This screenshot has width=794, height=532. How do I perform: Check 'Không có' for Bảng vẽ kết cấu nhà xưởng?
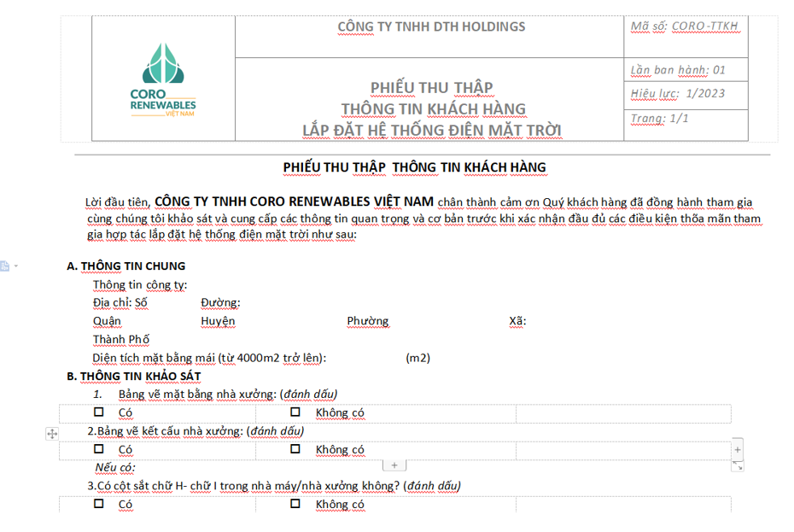click(295, 449)
